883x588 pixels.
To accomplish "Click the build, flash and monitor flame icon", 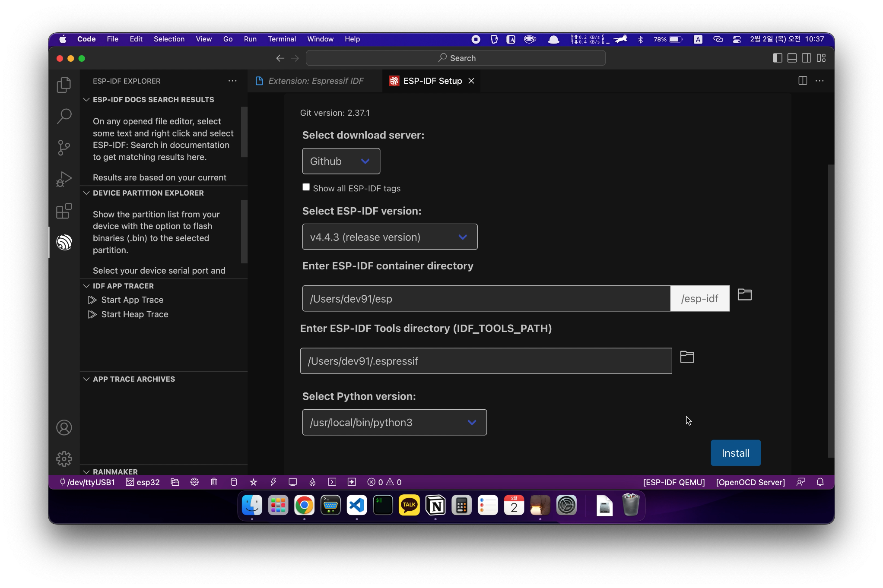I will (312, 482).
